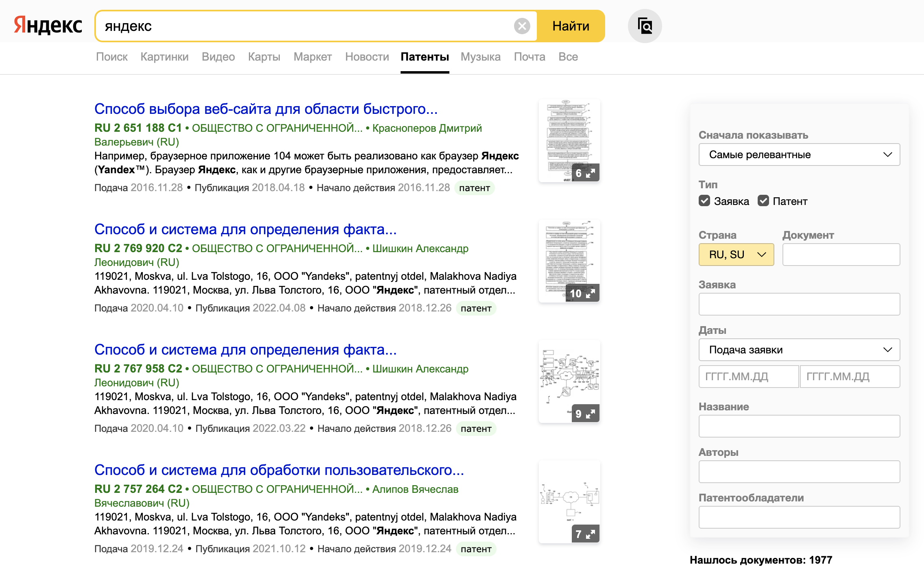924x575 pixels.
Task: Switch to the Почта tab
Action: [x=530, y=57]
